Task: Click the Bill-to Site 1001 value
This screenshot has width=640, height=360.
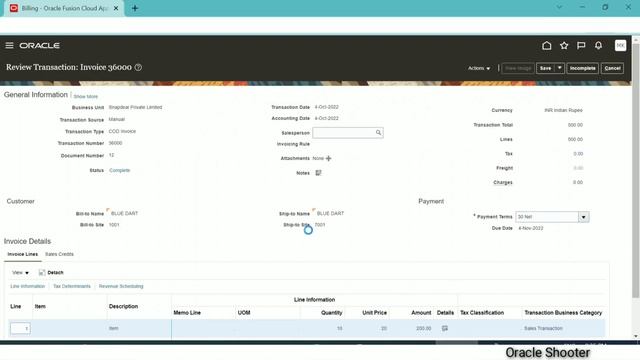Action: pos(114,225)
